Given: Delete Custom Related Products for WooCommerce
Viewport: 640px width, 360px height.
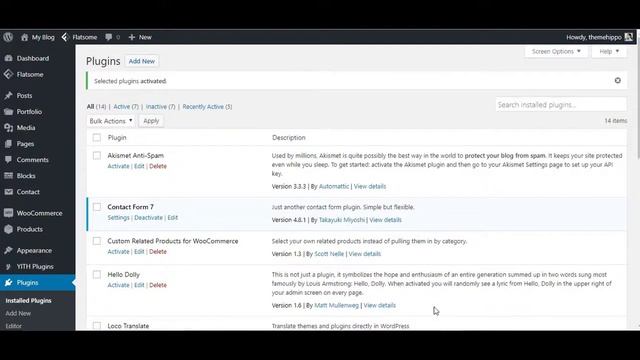Looking at the screenshot, I should click(158, 251).
